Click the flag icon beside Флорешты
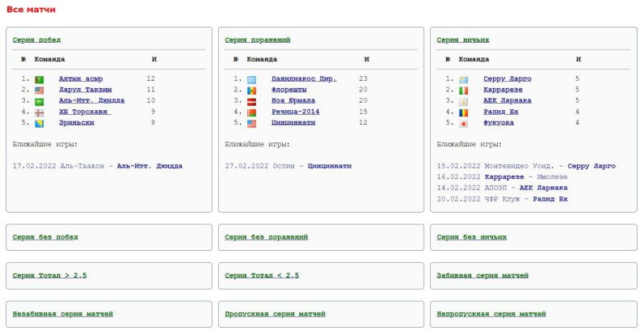Viewport: 644px width, 335px height. tap(251, 90)
